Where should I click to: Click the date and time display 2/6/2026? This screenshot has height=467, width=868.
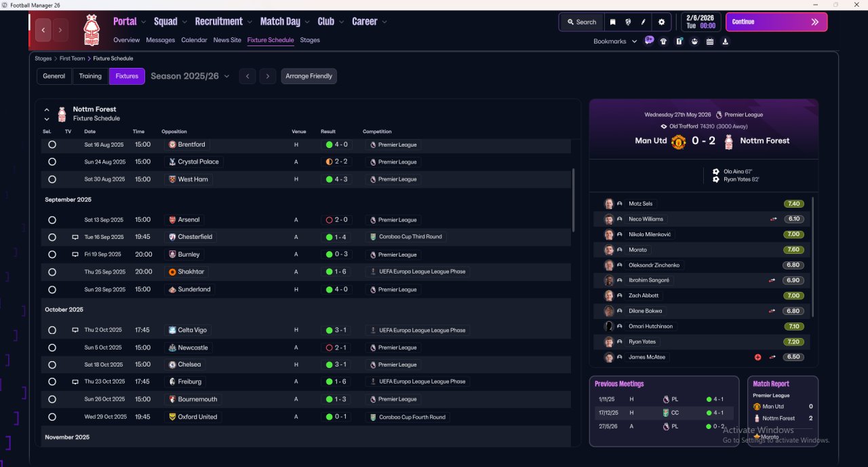pyautogui.click(x=701, y=22)
